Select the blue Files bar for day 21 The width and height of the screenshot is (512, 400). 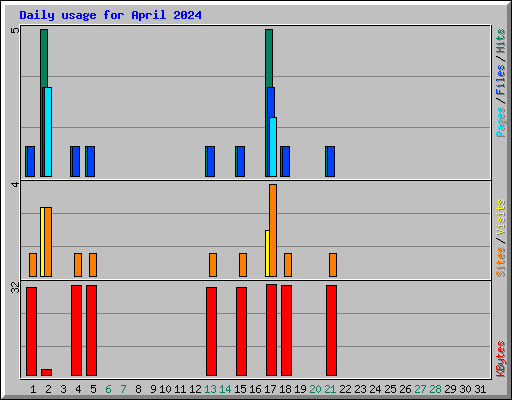tap(331, 161)
